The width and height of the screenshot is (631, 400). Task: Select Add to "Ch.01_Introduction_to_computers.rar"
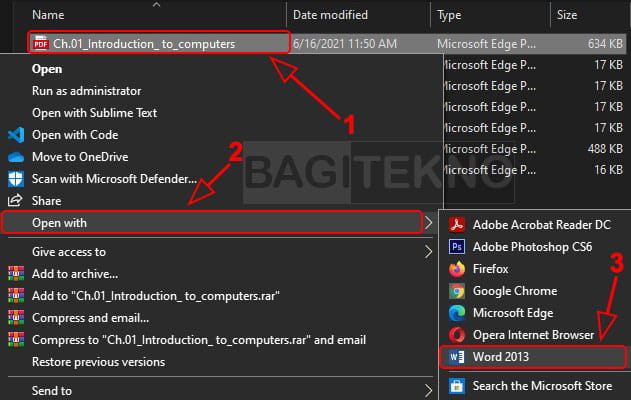tap(156, 296)
